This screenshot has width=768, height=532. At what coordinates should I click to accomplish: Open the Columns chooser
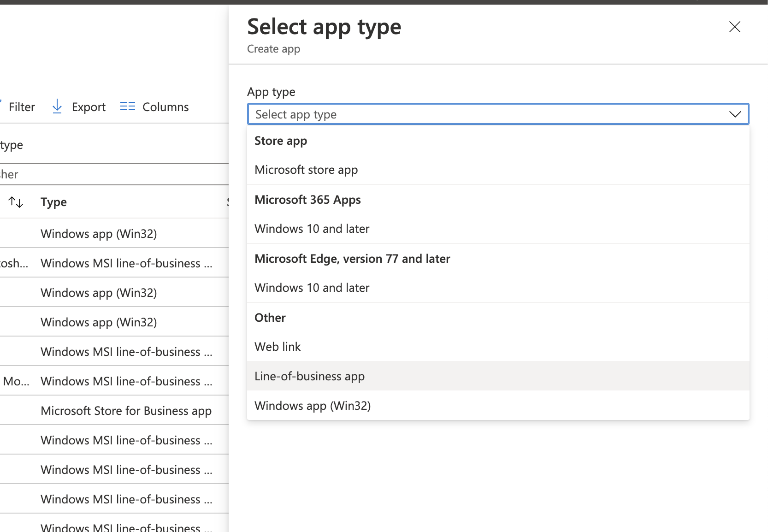click(x=154, y=107)
